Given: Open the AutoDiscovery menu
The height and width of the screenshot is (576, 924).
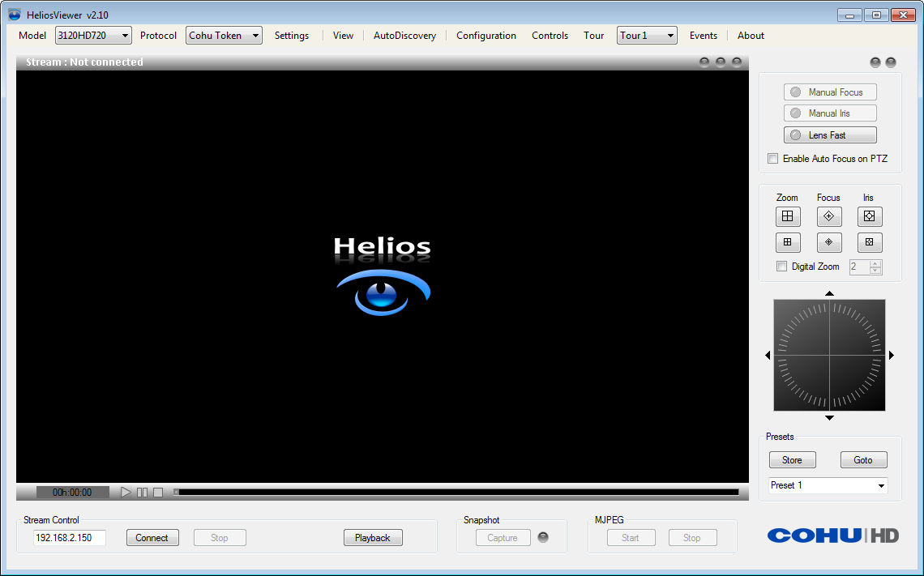Looking at the screenshot, I should click(404, 36).
